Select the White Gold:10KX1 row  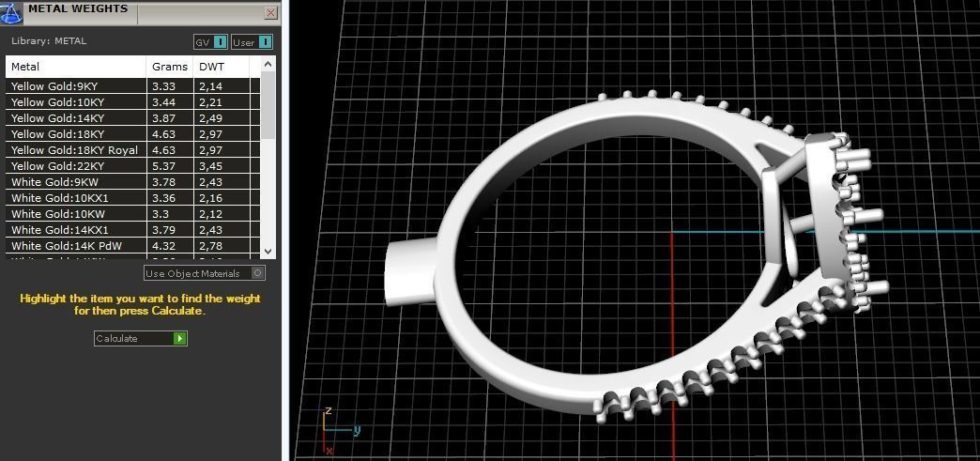pos(132,198)
